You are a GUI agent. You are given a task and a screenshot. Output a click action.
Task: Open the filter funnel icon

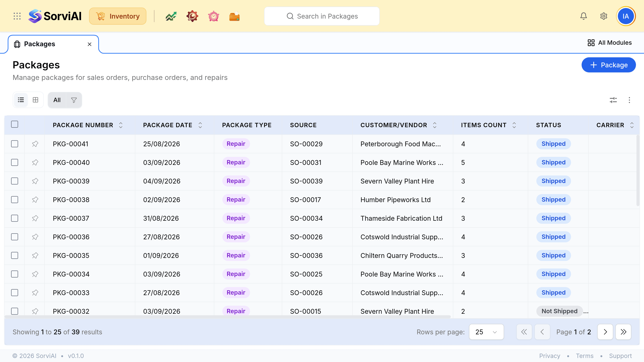74,100
